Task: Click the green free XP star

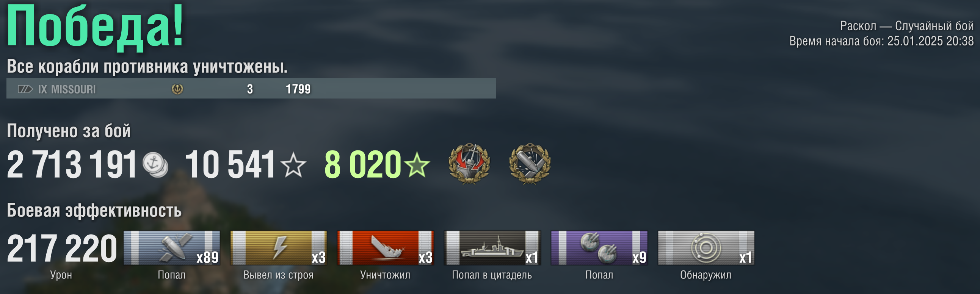Action: [x=417, y=164]
